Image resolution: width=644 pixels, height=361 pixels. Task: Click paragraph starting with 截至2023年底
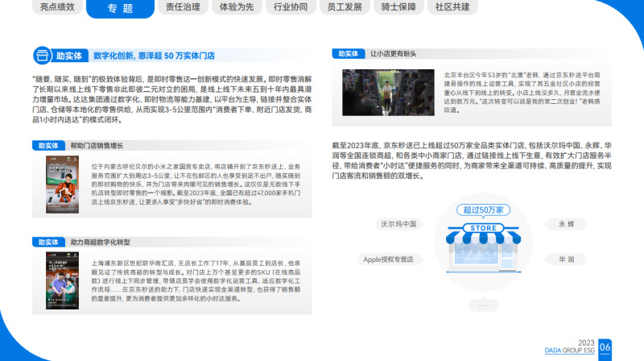click(x=472, y=161)
